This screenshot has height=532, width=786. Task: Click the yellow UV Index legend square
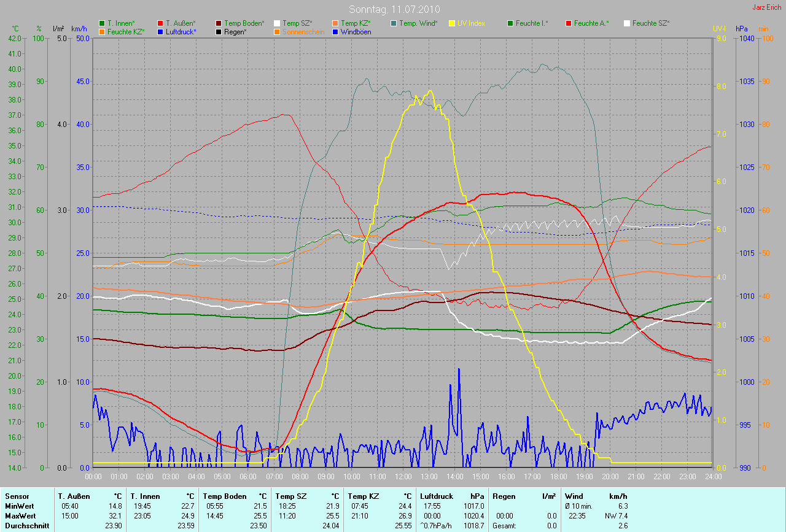(x=452, y=23)
